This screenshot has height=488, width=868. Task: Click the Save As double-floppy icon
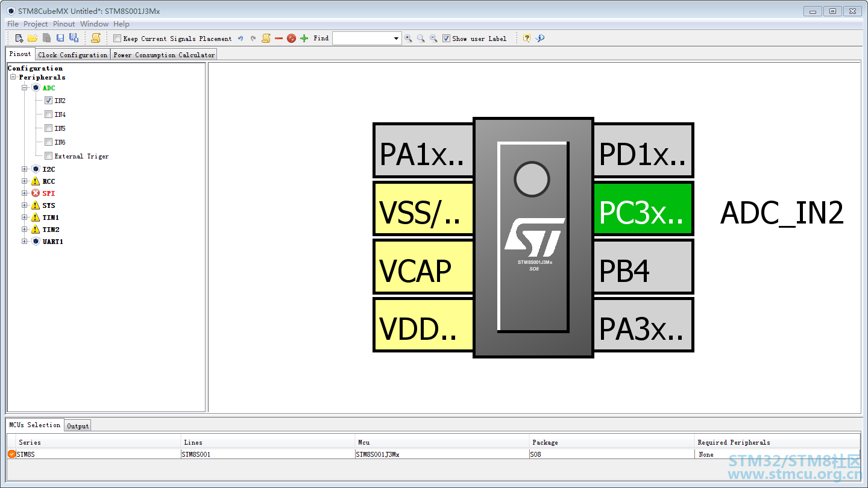pyautogui.click(x=74, y=38)
